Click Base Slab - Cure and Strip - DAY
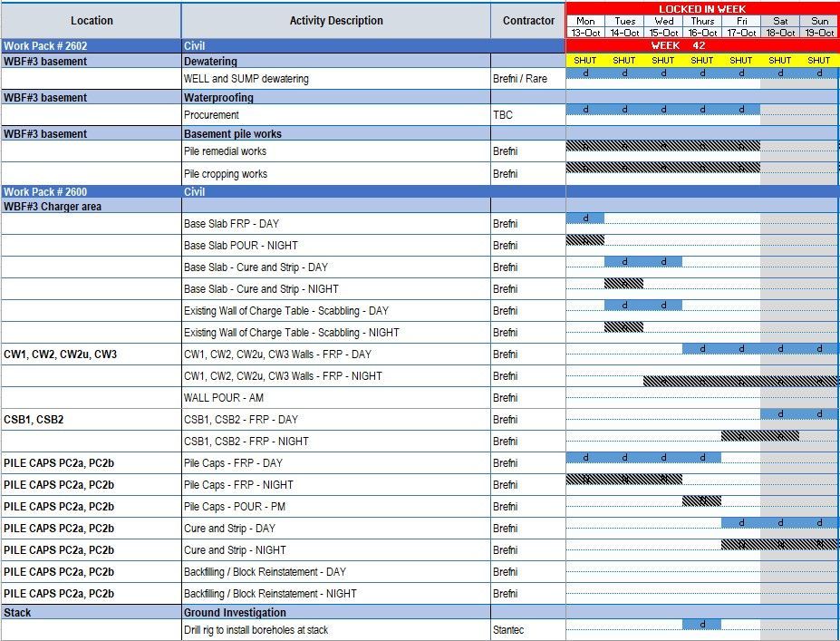Image resolution: width=840 pixels, height=641 pixels. tap(336, 267)
